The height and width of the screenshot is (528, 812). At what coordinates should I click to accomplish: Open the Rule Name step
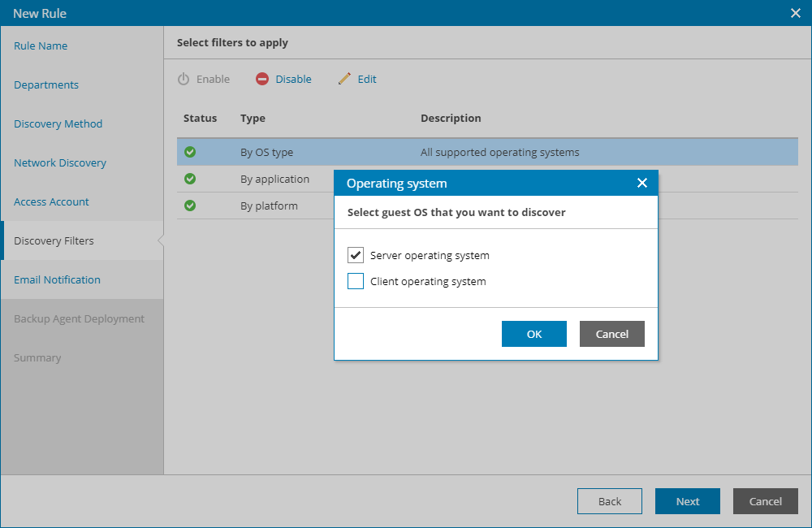pos(41,45)
